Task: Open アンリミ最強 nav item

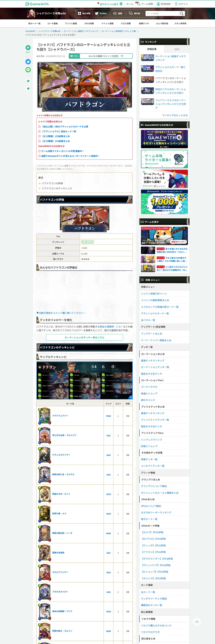Action: pyautogui.click(x=71, y=24)
